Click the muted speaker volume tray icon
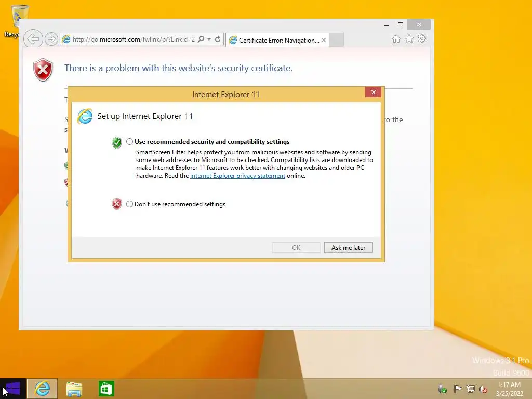 pos(483,389)
